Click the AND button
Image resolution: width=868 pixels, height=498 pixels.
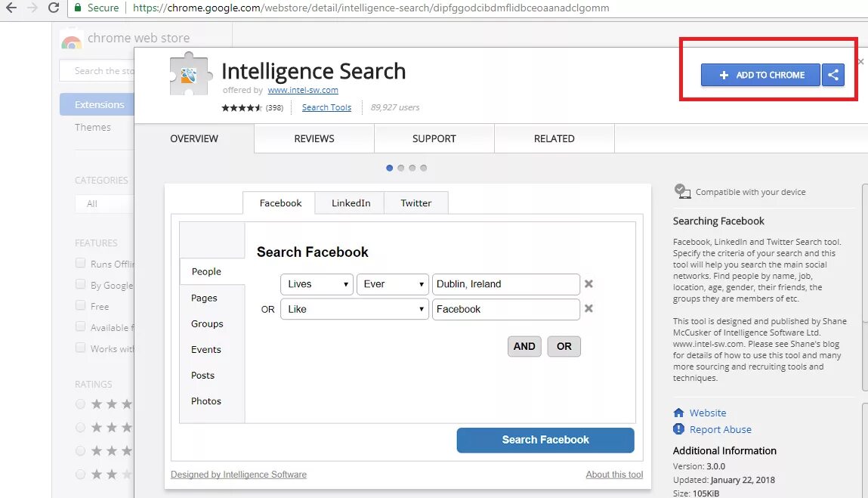tap(524, 346)
